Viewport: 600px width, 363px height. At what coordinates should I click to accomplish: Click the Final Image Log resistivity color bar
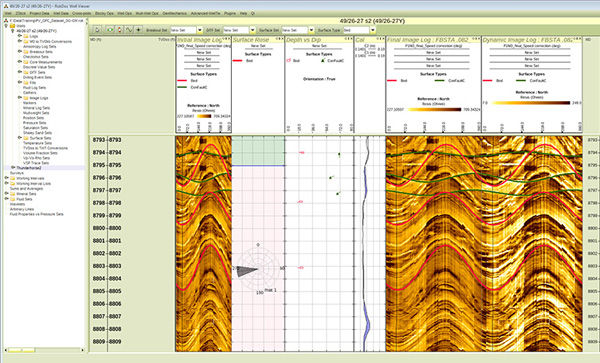click(434, 109)
